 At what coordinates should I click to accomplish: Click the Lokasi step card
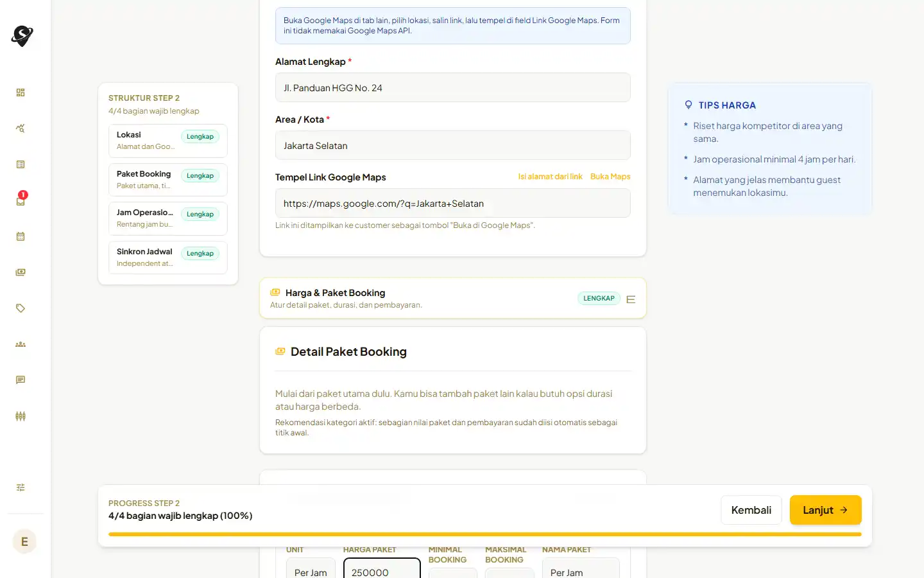[x=168, y=141]
